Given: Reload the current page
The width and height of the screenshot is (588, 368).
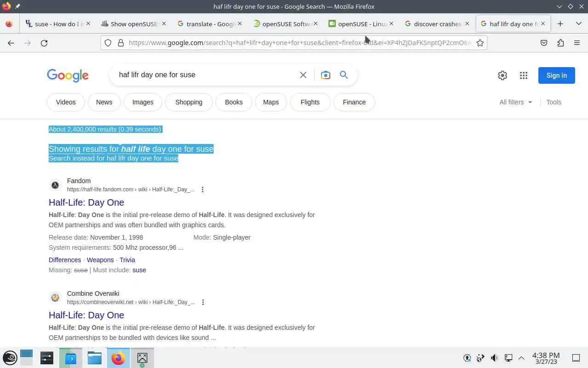Looking at the screenshot, I should click(44, 43).
